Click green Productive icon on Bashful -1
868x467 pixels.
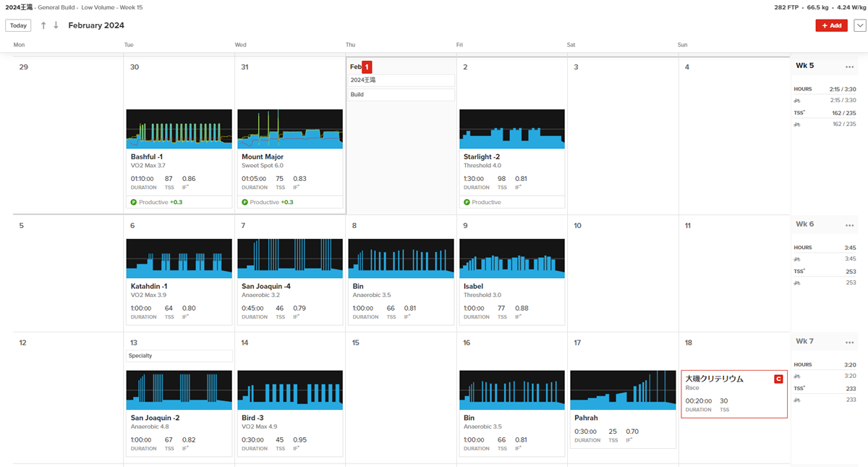[x=134, y=202]
